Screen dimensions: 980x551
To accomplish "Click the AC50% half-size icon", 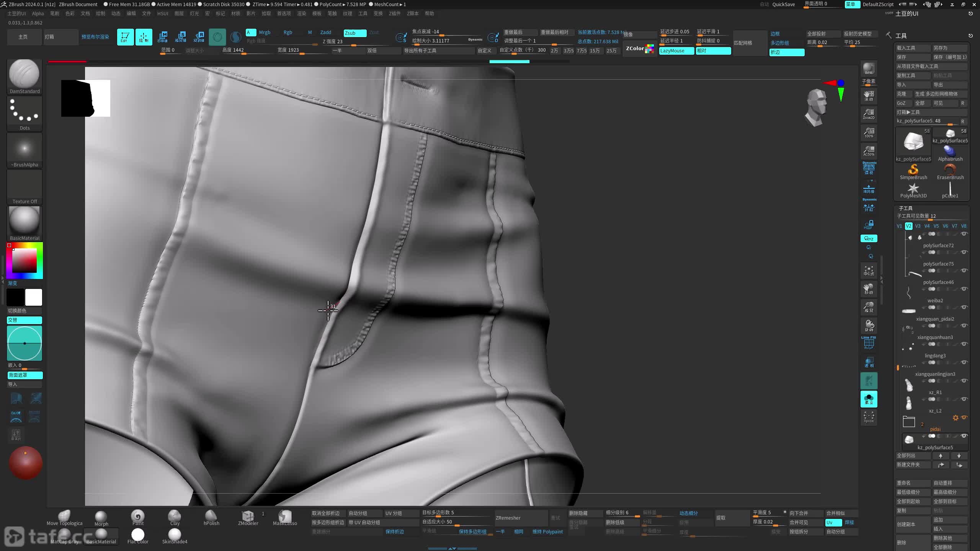I will 869,151.
